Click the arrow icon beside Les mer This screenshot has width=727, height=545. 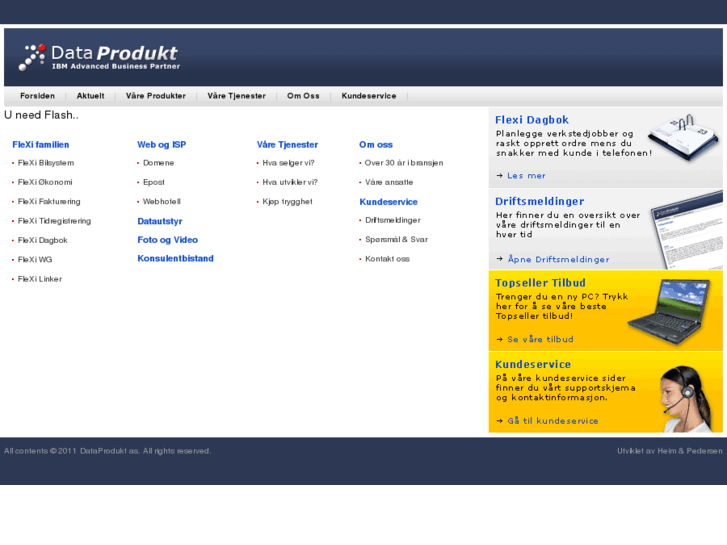point(499,176)
